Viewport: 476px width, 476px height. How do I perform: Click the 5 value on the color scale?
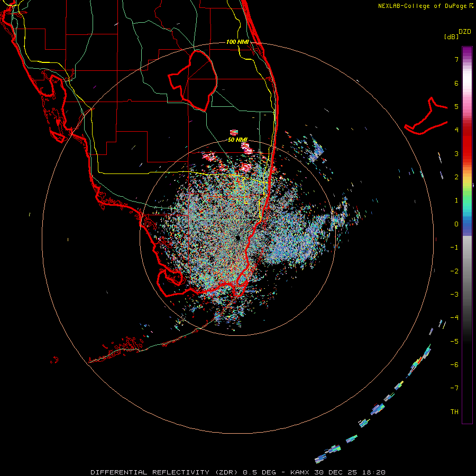[456, 106]
